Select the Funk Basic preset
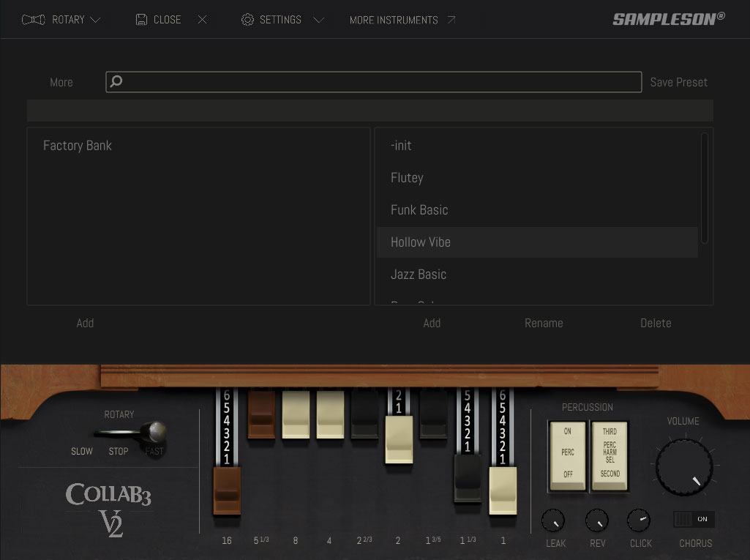750x560 pixels. 537,209
